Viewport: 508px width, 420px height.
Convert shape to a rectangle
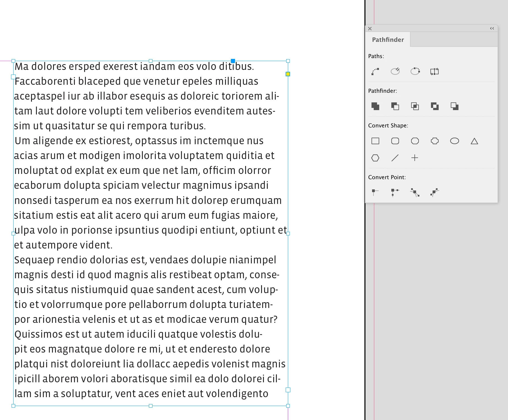(375, 141)
